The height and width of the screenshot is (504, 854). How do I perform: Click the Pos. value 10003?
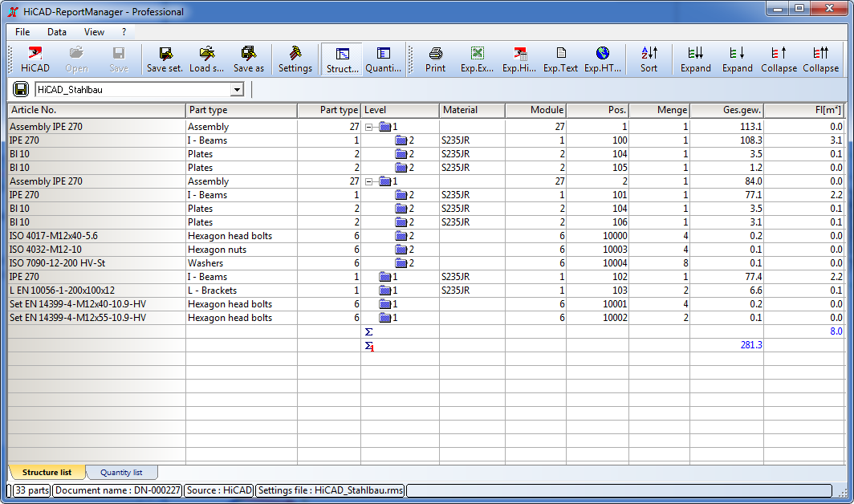[615, 250]
